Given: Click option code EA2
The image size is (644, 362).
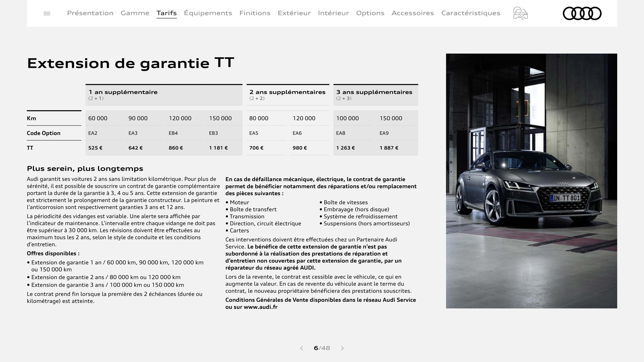Looking at the screenshot, I should point(93,133).
